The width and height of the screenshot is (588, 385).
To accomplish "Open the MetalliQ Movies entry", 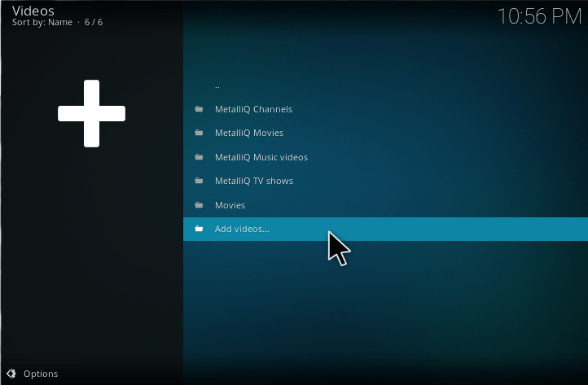I will pyautogui.click(x=385, y=133).
